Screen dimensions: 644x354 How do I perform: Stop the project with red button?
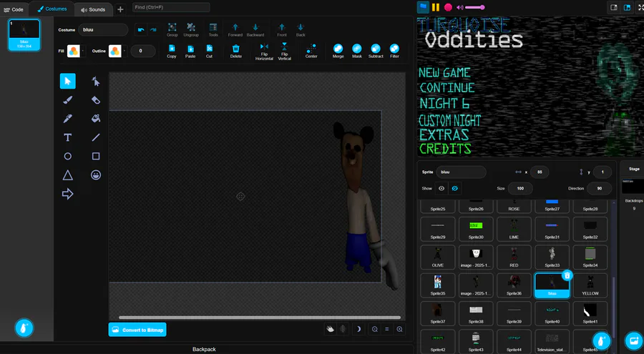pyautogui.click(x=448, y=7)
